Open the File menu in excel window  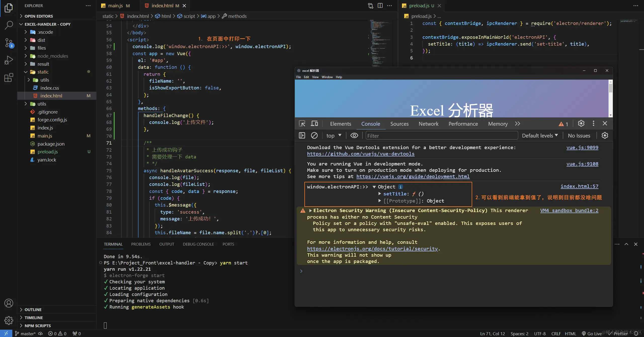(299, 77)
